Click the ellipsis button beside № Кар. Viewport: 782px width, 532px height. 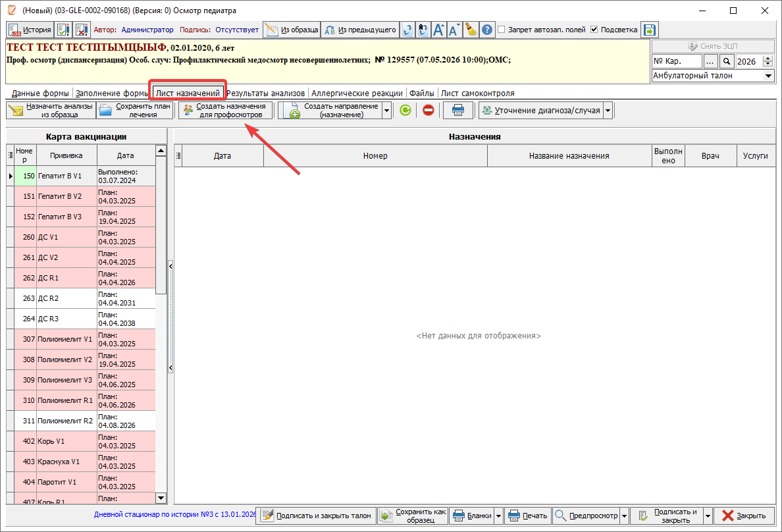click(x=710, y=61)
